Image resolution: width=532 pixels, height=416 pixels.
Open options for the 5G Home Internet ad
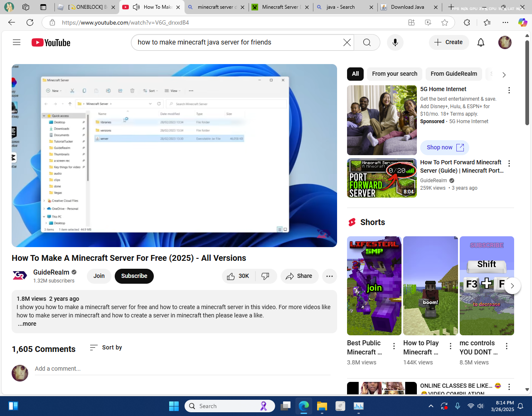pos(509,90)
